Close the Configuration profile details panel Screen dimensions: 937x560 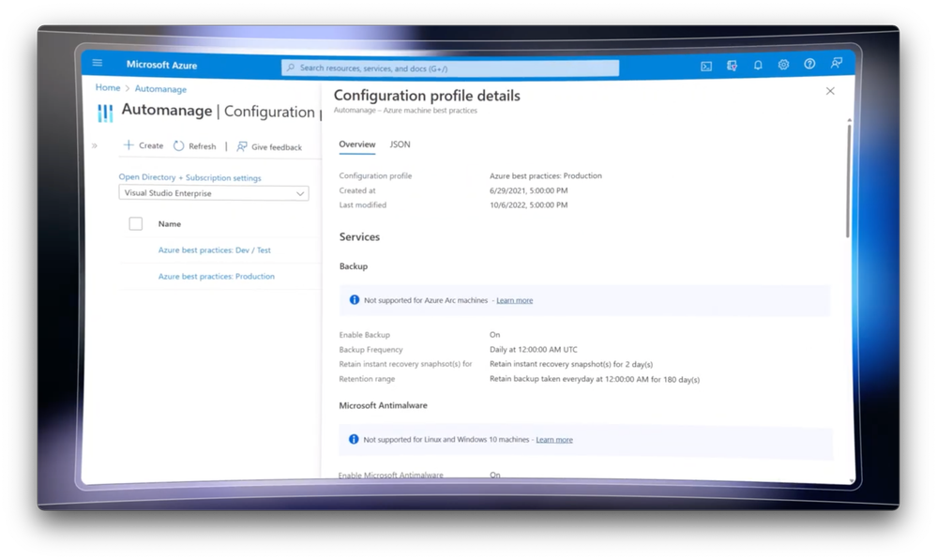coord(830,91)
